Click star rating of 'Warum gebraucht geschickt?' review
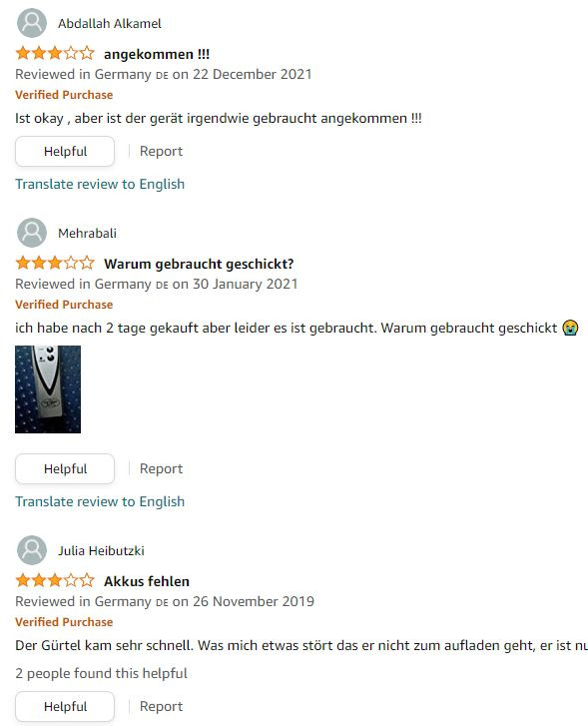Viewport: 588px width, 726px height. click(x=55, y=263)
